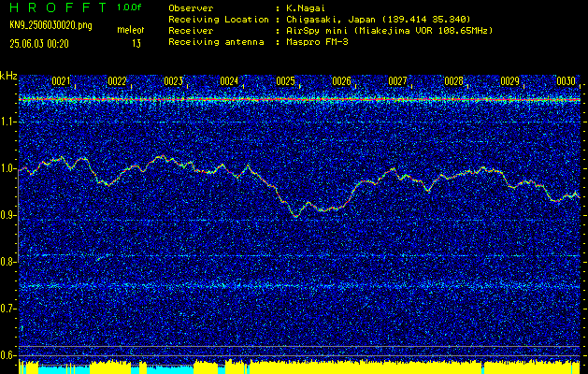The width and height of the screenshot is (588, 374).
Task: Click the Receiver label
Action: pyautogui.click(x=191, y=31)
